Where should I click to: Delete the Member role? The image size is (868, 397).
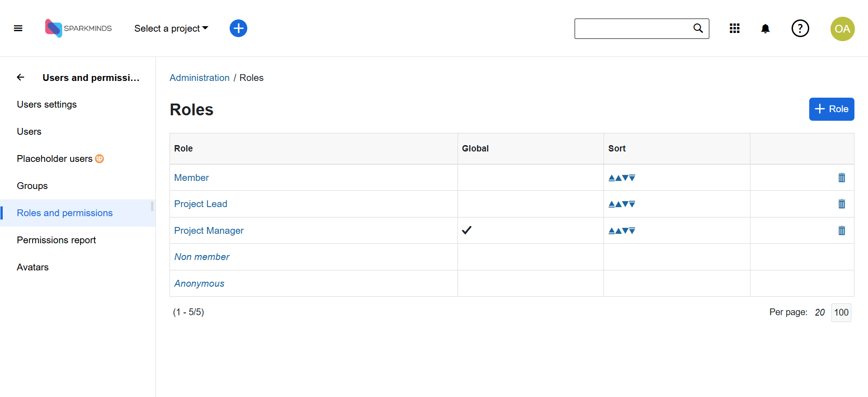point(841,178)
